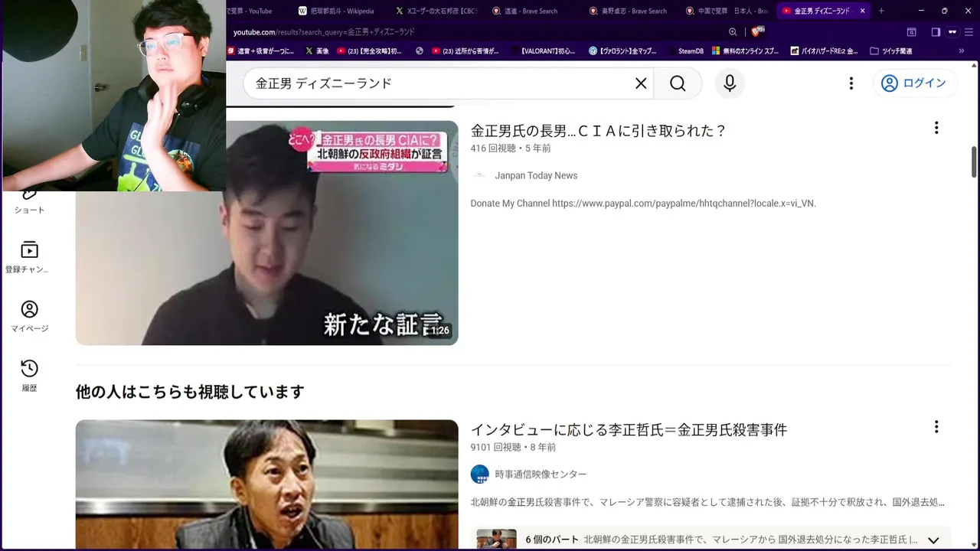Click the Donate My Channel paypal description text

[643, 203]
